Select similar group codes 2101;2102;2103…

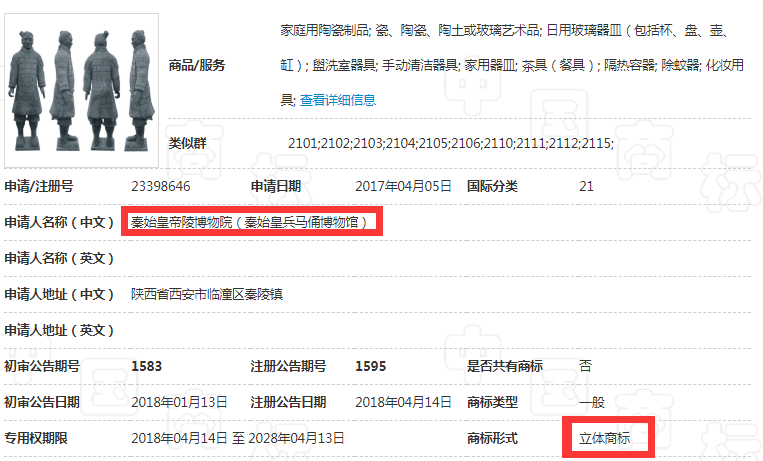451,144
